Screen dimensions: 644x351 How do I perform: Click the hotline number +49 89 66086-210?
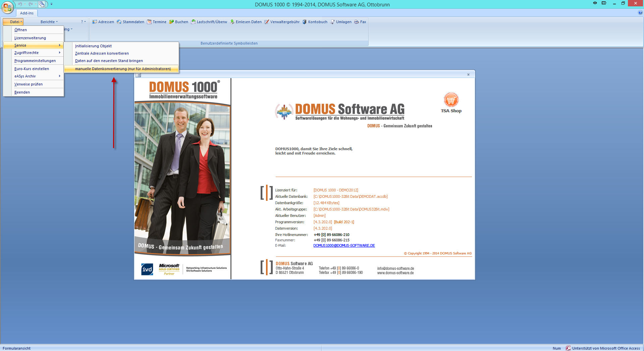point(331,235)
